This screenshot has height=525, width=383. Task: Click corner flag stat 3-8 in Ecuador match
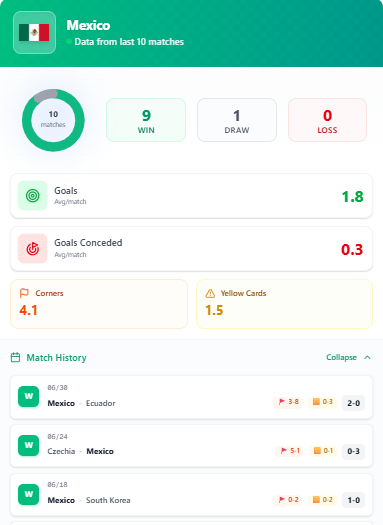coord(288,402)
